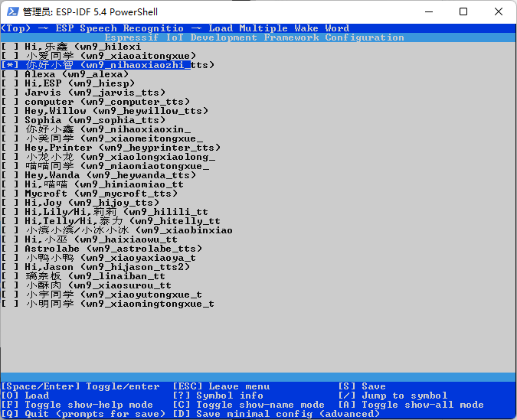Image resolution: width=517 pixels, height=420 pixels.
Task: Click the (Top) breadcrumb entry
Action: pyautogui.click(x=16, y=28)
